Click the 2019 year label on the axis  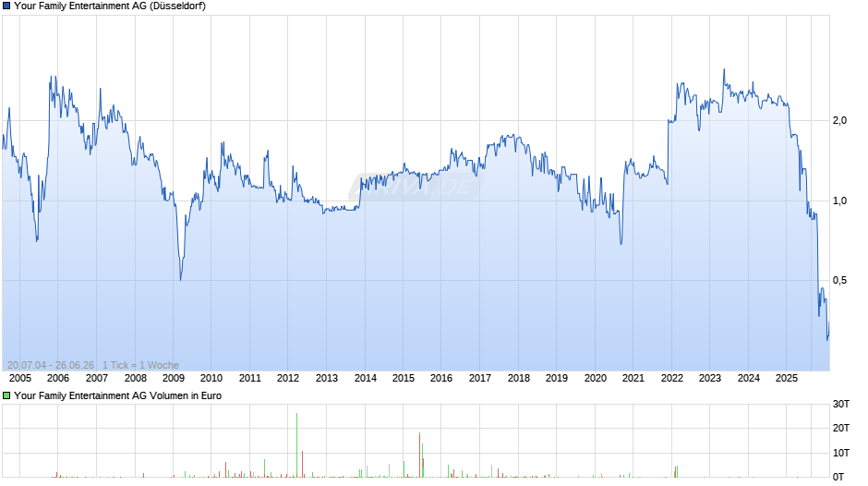pyautogui.click(x=557, y=378)
